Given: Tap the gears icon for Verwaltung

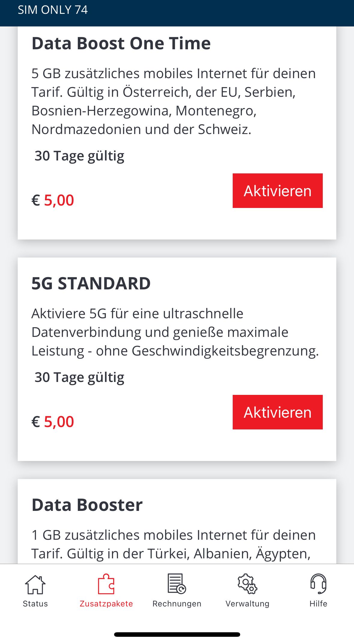Looking at the screenshot, I should 247,584.
